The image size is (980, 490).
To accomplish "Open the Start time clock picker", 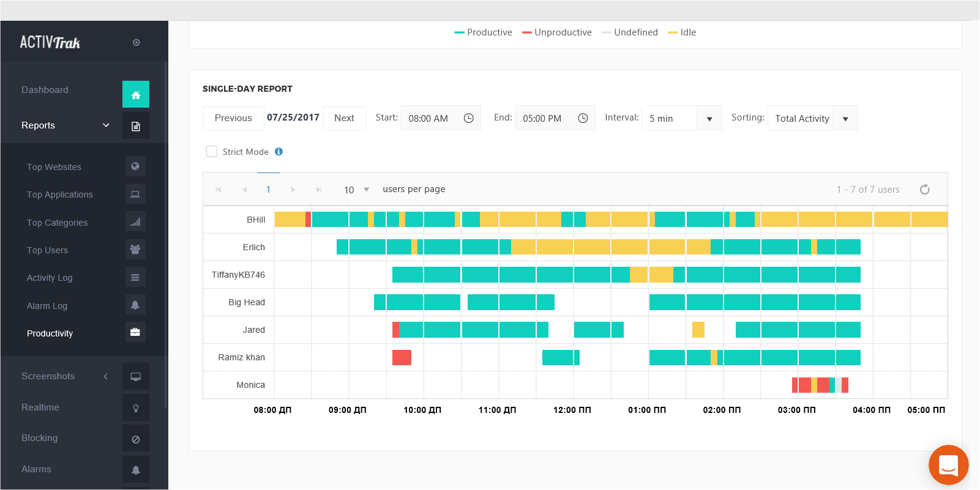I will (x=469, y=118).
